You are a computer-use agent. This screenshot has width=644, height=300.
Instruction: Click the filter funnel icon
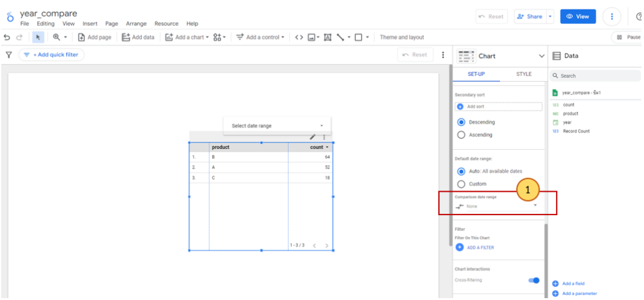(x=9, y=55)
